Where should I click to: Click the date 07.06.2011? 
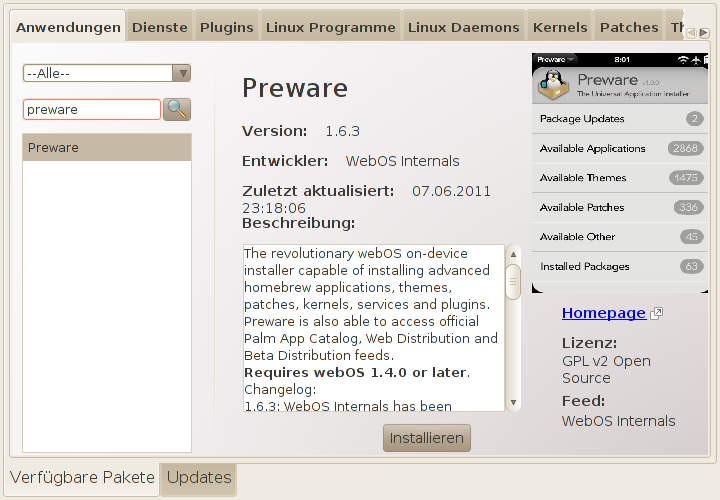coord(451,191)
